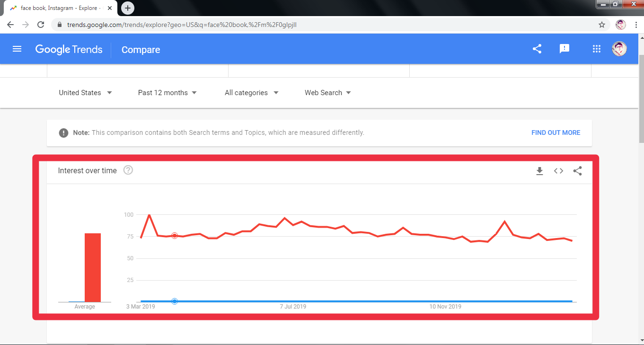Image resolution: width=644 pixels, height=345 pixels.
Task: Open the Google apps grid
Action: point(596,49)
